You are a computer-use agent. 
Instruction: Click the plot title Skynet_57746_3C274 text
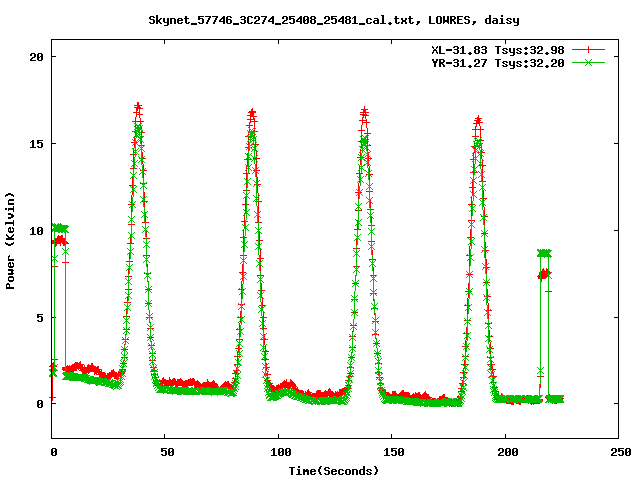(x=334, y=20)
